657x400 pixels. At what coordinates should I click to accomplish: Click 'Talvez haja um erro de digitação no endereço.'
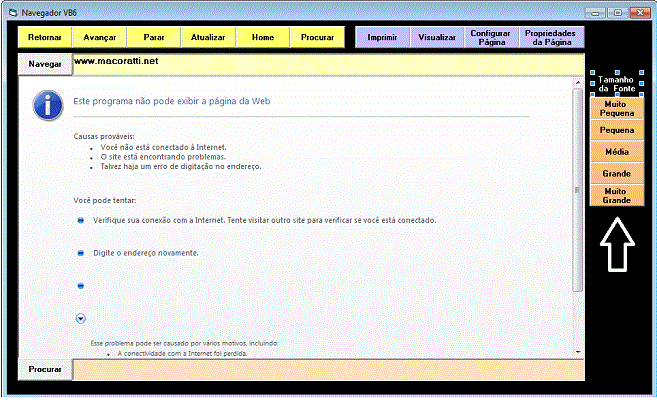click(x=181, y=167)
